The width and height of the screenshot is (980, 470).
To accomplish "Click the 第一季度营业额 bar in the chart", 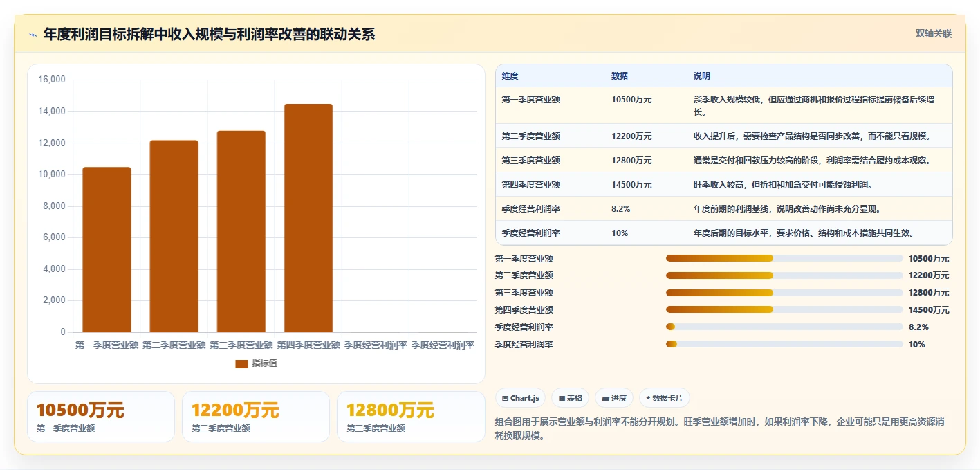I will coord(107,249).
